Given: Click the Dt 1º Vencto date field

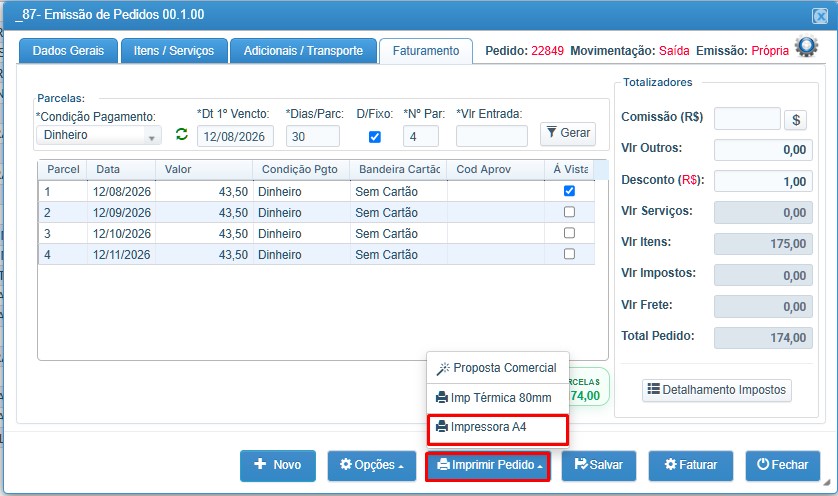Looking at the screenshot, I should [x=235, y=136].
